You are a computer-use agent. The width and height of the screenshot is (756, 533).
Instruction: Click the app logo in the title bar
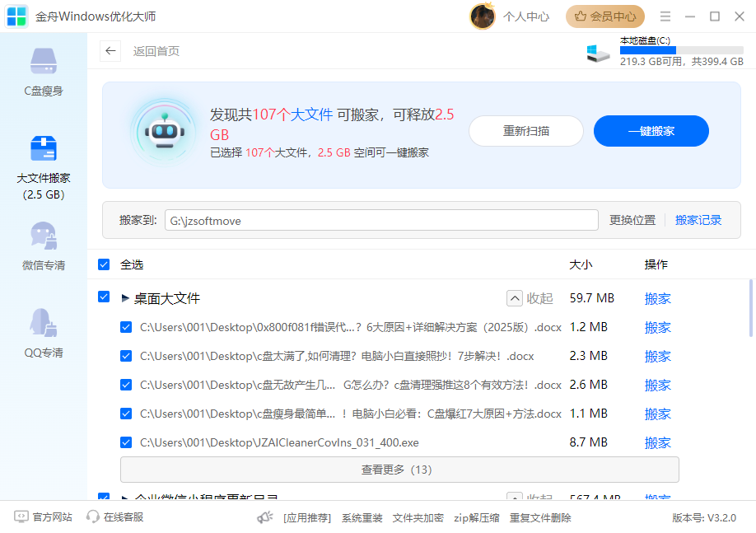[16, 16]
